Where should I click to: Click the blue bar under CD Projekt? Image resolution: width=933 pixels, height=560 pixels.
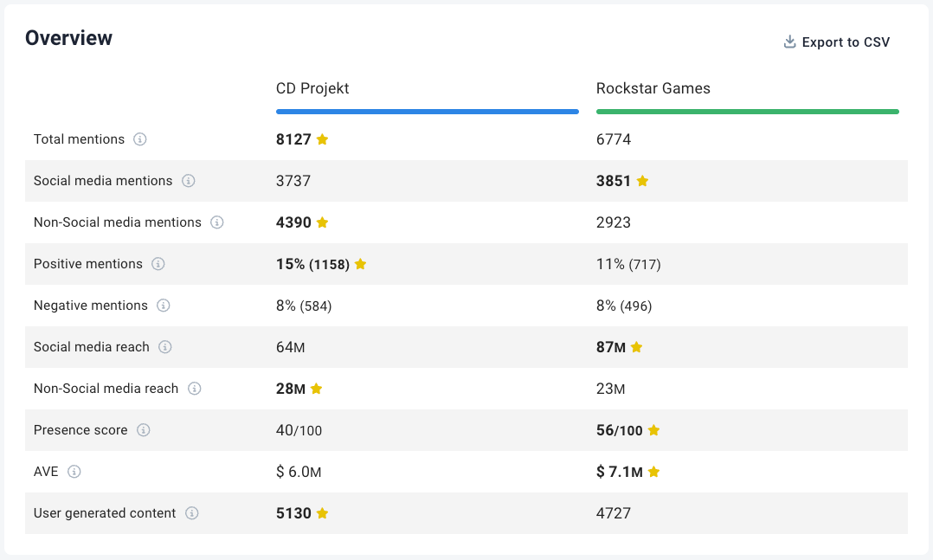tap(428, 112)
